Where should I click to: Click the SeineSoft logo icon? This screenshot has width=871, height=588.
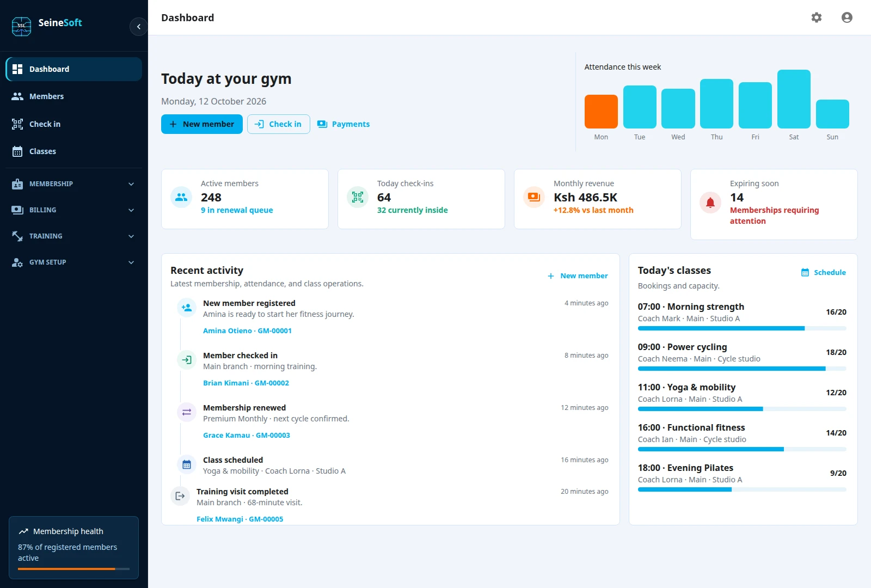[22, 26]
